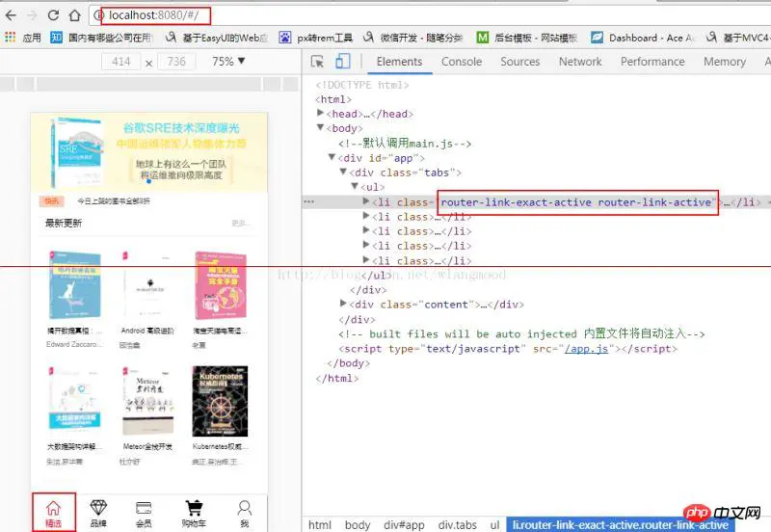Screen dimensions: 771x532
Task: Open the Kubernetes权威 book cover
Action: pyautogui.click(x=220, y=401)
